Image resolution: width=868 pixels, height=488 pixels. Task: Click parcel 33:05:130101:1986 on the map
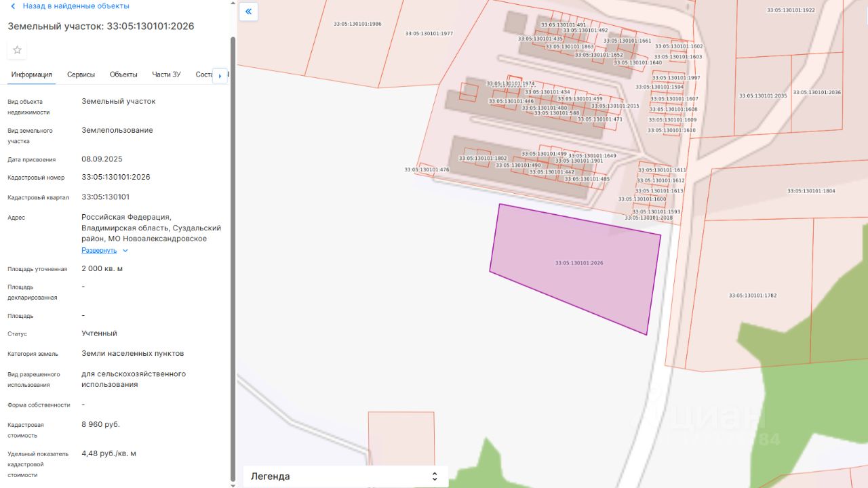coord(357,24)
